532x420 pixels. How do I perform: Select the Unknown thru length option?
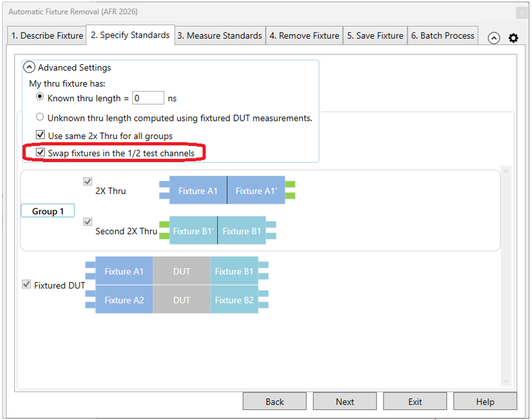[x=40, y=117]
